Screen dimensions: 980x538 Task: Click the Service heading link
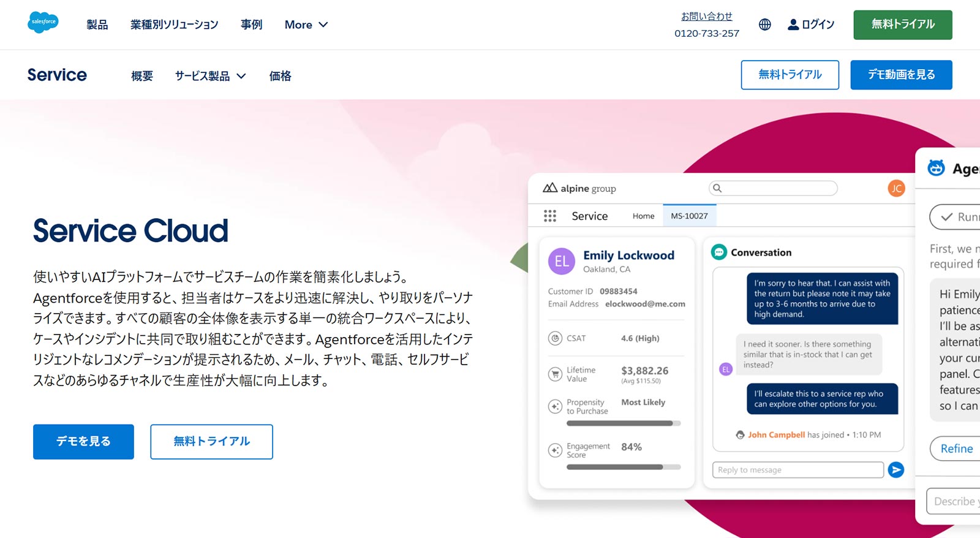tap(57, 75)
